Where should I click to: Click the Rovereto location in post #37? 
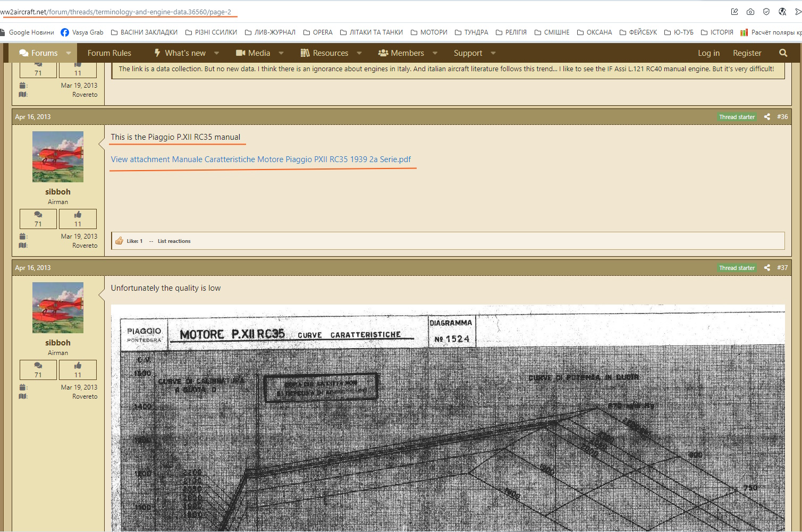[x=85, y=396]
